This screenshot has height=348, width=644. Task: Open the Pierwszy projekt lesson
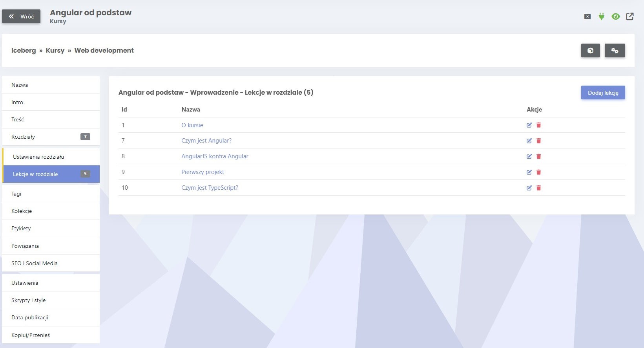[203, 172]
